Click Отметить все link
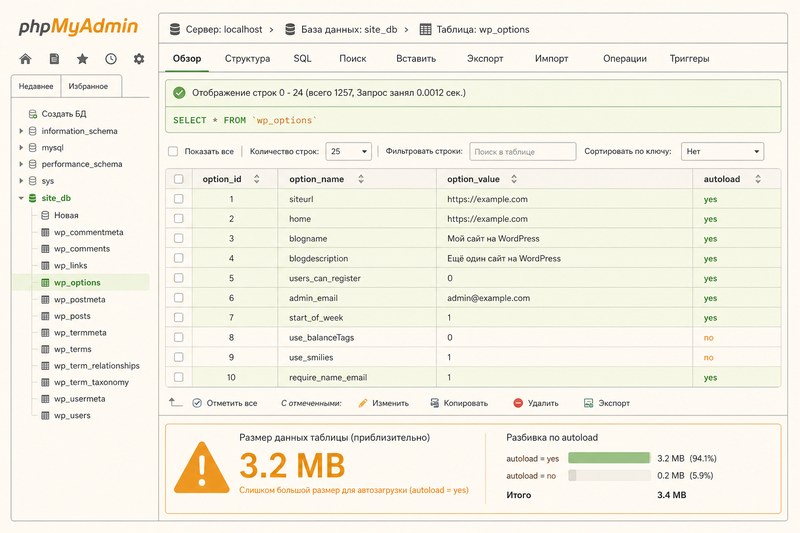Viewport: 800px width, 533px height. click(x=232, y=403)
